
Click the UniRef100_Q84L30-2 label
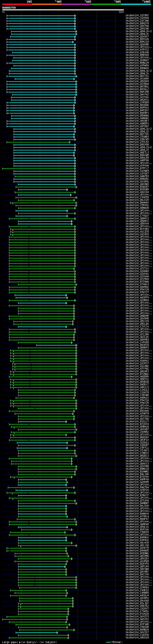(139, 31)
